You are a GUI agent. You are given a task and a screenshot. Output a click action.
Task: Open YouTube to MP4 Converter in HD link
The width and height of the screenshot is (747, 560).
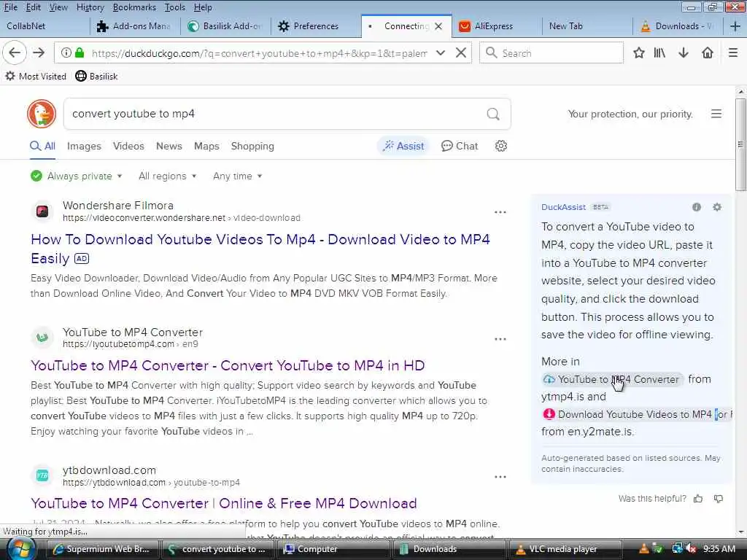(228, 365)
